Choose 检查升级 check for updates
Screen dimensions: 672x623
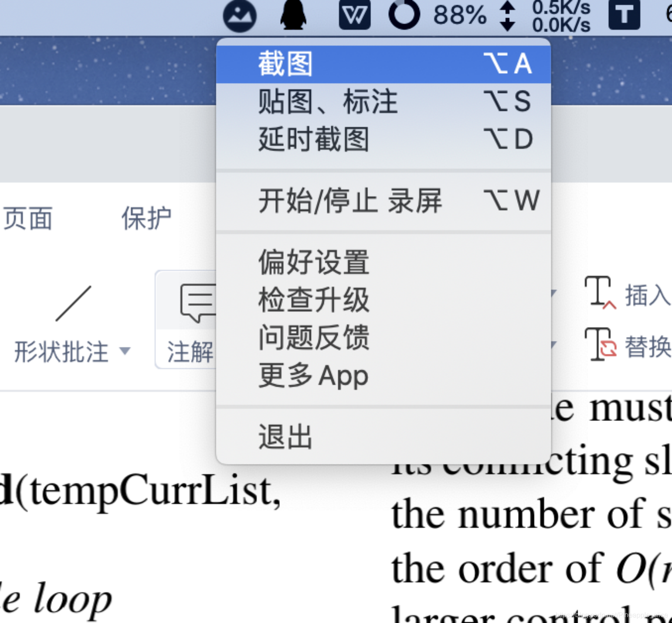click(383, 300)
